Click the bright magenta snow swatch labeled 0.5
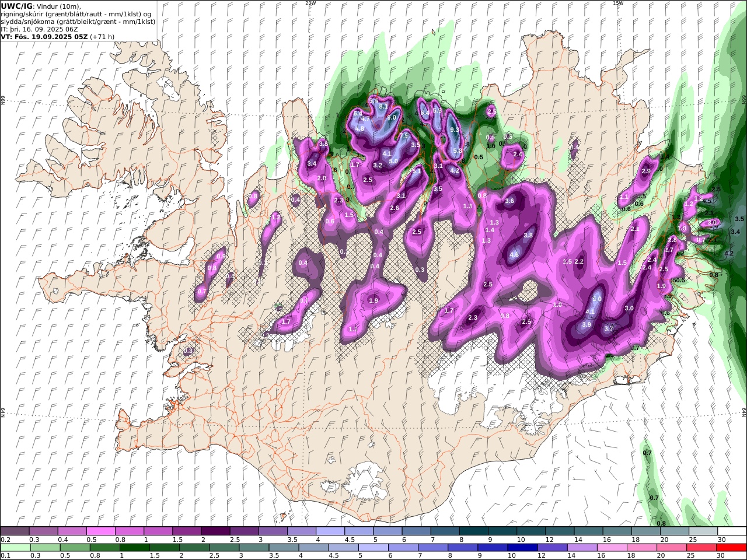Viewport: 747px width, 560px height. 100,531
